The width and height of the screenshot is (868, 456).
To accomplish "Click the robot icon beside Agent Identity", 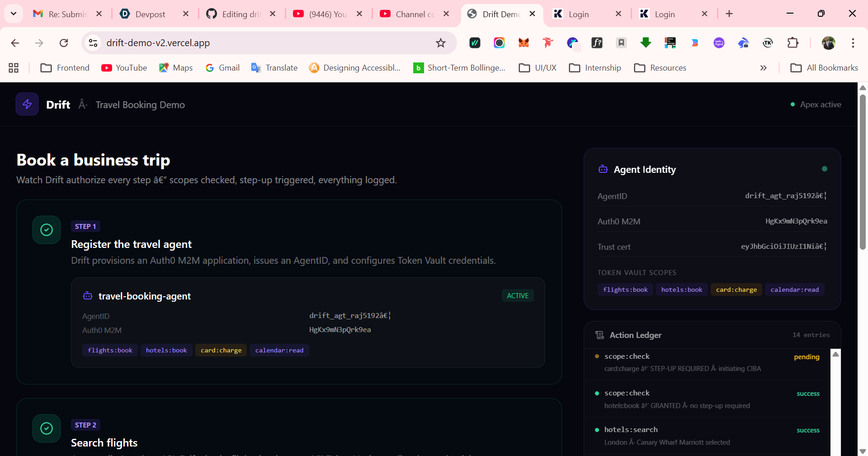I will [603, 169].
